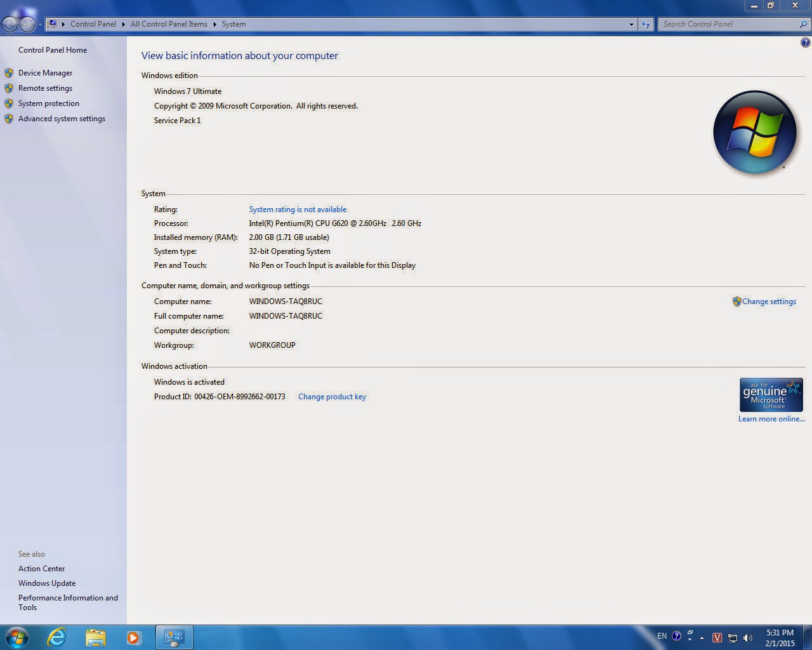The image size is (812, 650).
Task: Click the '2.00 GB (1.71 GB usable)' memory value
Action: coord(289,237)
